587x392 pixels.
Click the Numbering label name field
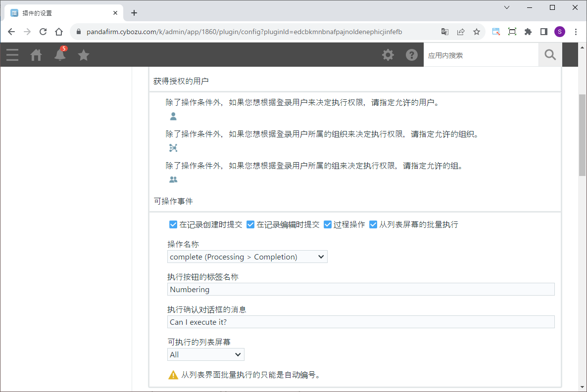point(361,289)
